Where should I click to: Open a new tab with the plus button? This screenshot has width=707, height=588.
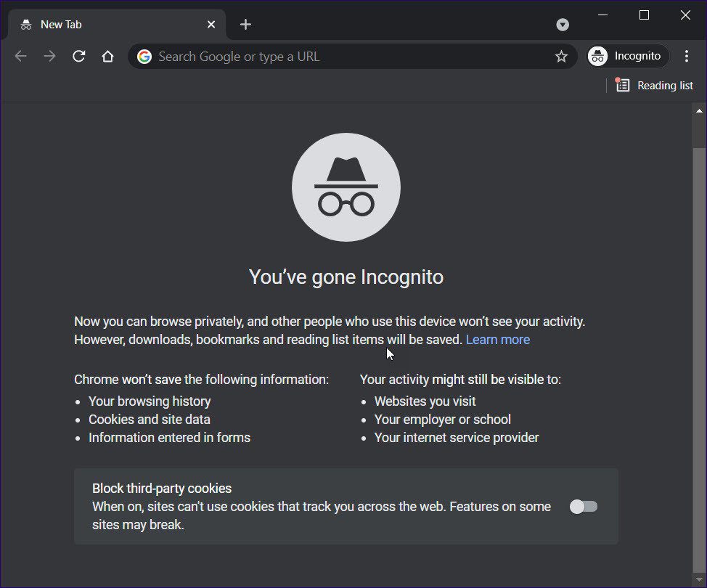245,24
